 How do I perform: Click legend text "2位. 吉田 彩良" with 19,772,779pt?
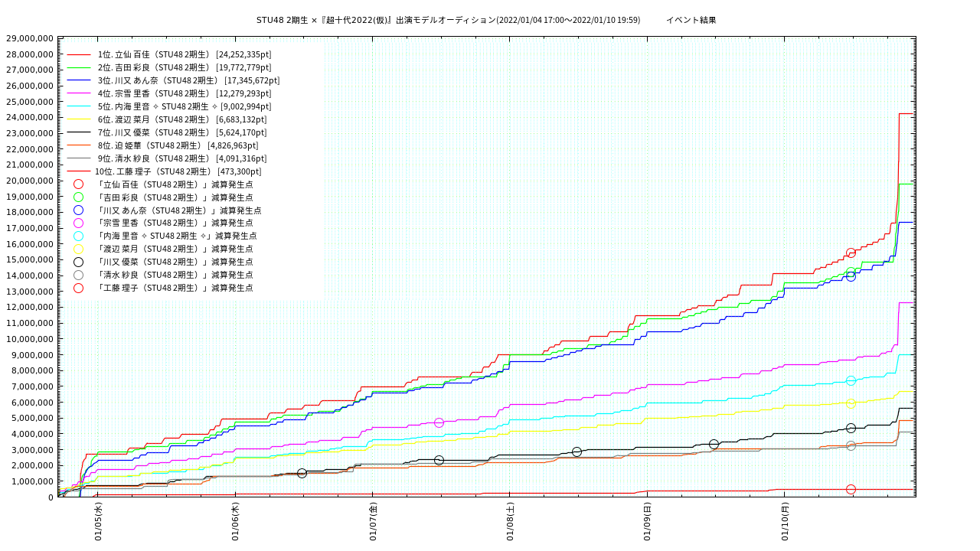pyautogui.click(x=185, y=67)
